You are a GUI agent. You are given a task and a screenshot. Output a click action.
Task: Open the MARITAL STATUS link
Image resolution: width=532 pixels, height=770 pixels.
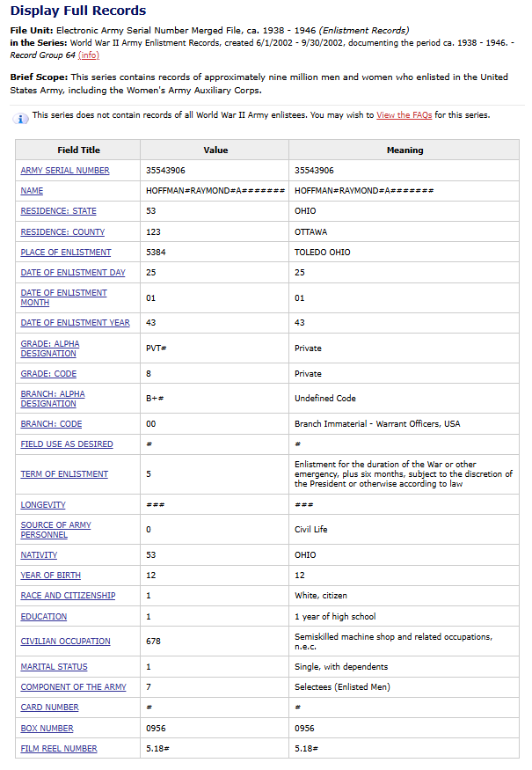click(x=54, y=667)
